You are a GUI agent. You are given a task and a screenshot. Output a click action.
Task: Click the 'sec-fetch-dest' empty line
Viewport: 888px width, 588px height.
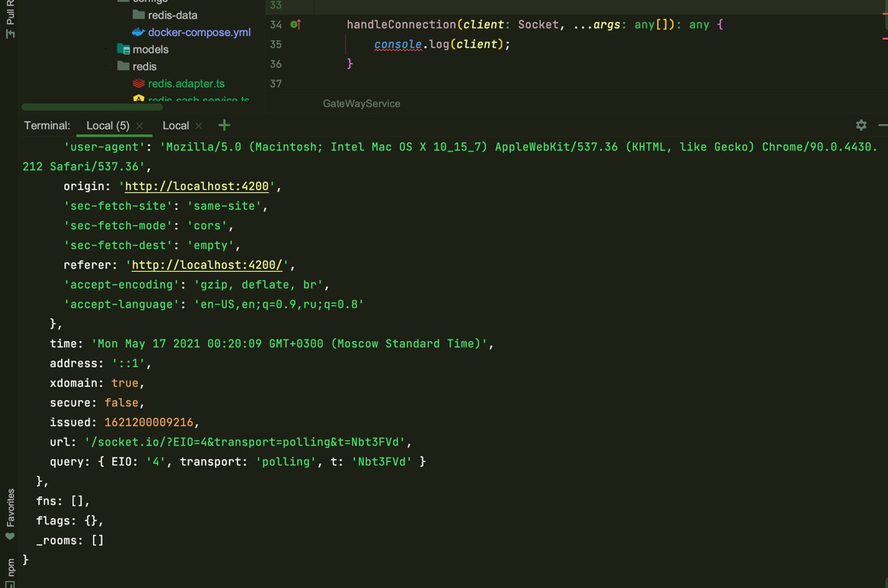(x=152, y=245)
